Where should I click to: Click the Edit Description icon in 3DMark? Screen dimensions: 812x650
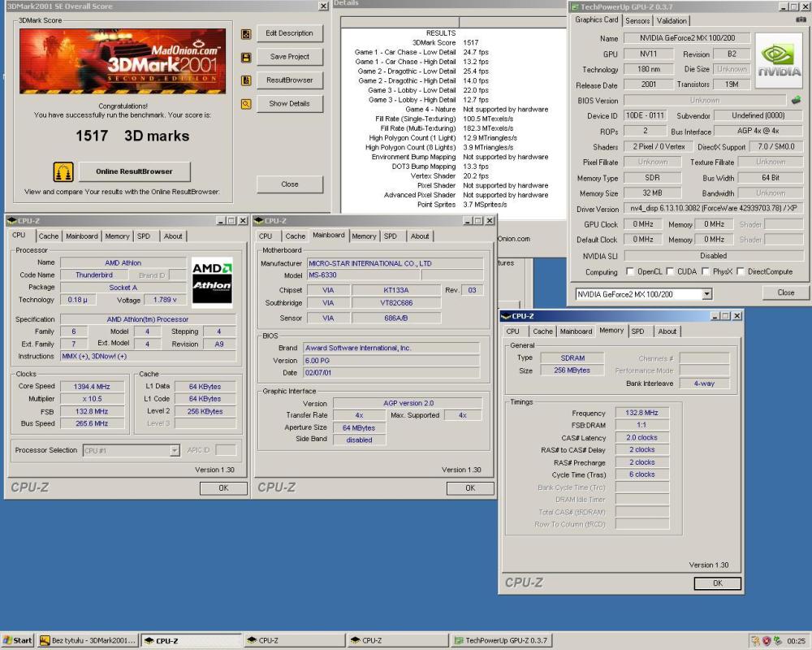pyautogui.click(x=246, y=33)
